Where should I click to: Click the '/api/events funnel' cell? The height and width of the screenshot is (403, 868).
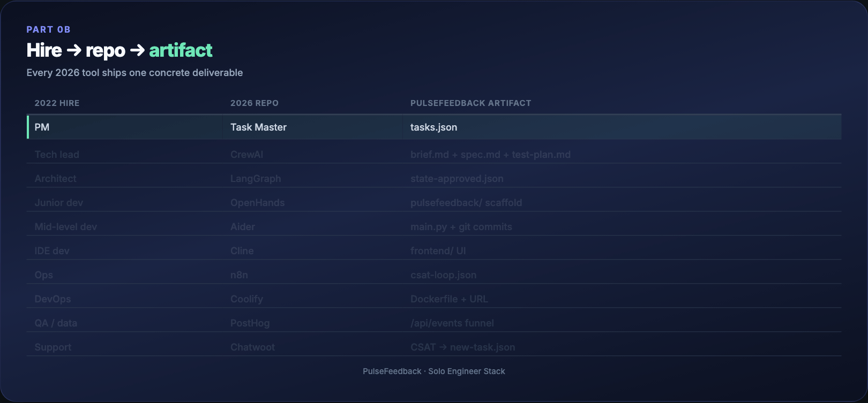pos(452,323)
